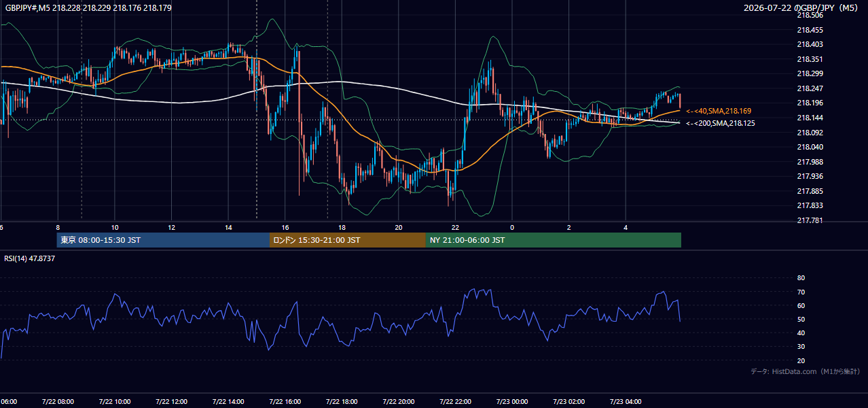This screenshot has width=868, height=408.
Task: Click price level 217.988 on the axis
Action: point(810,162)
